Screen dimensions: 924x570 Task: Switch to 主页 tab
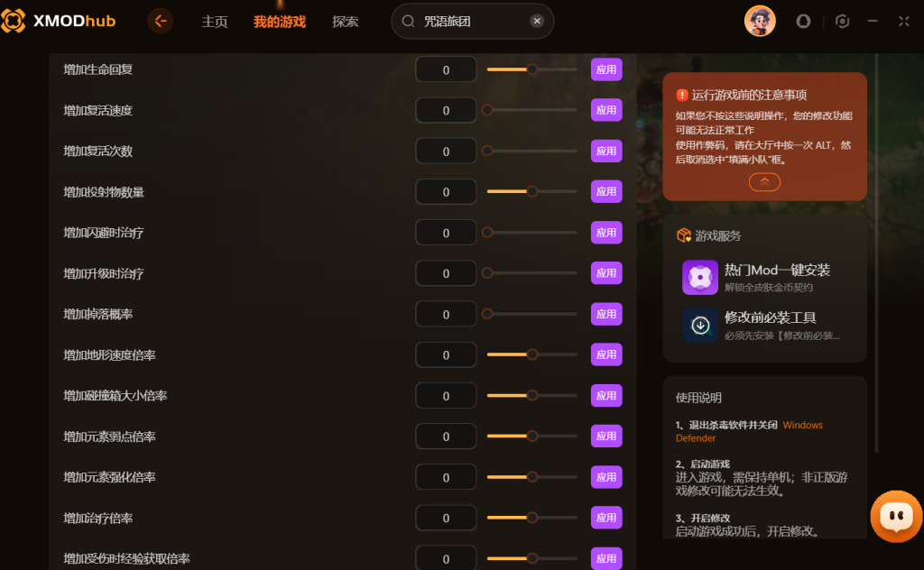215,22
